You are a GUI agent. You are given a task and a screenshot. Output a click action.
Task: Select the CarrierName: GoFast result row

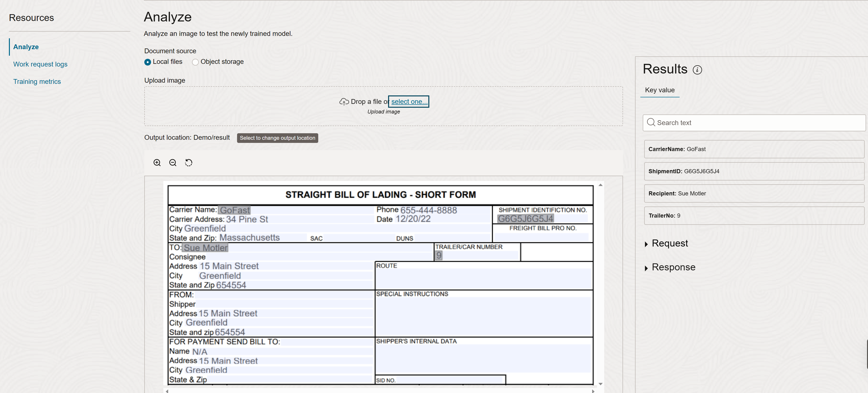click(x=754, y=149)
